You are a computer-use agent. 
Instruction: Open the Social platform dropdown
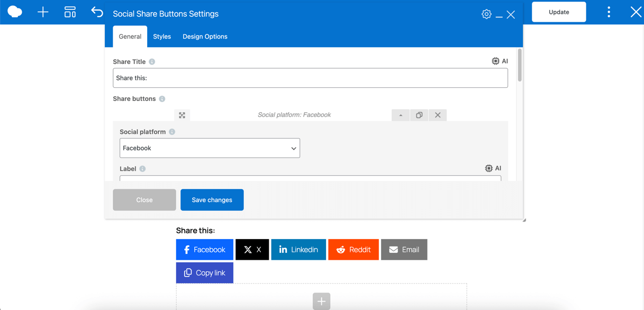coord(210,148)
